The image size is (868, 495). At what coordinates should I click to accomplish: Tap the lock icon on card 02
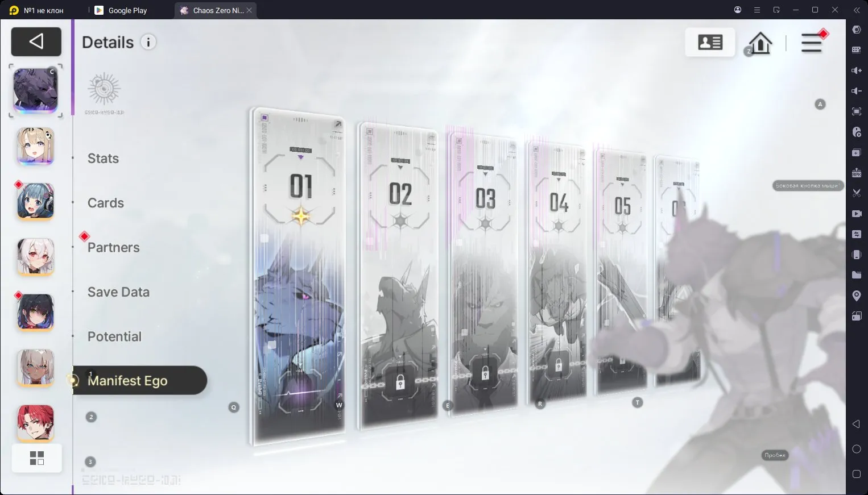(400, 384)
